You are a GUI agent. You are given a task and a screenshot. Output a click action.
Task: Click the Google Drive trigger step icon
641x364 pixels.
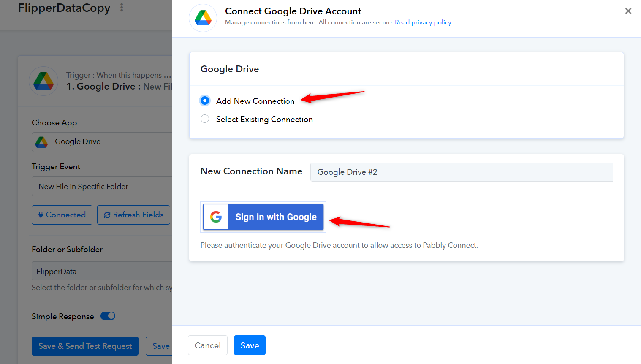click(43, 81)
